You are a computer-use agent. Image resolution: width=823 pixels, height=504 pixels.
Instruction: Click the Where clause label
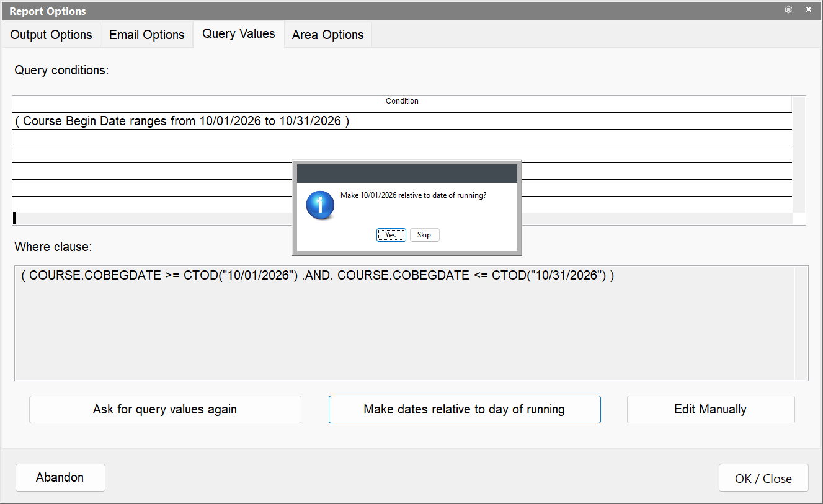click(x=53, y=247)
